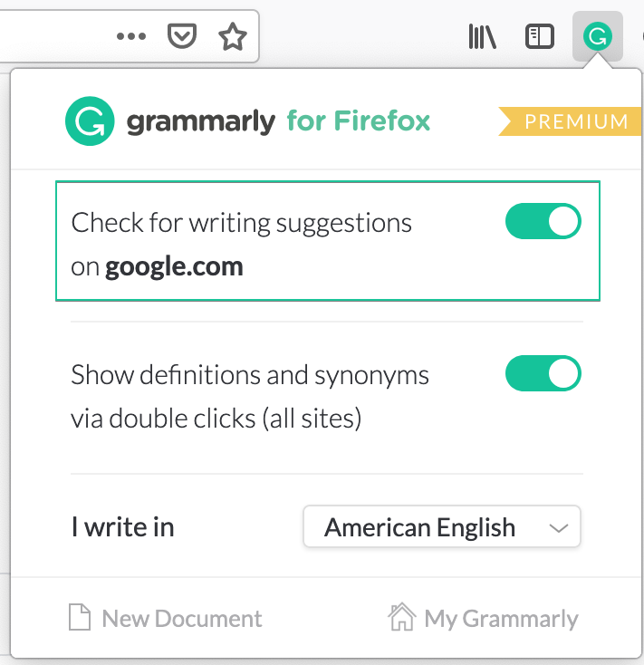Bookmark this page with the star icon

tap(233, 36)
